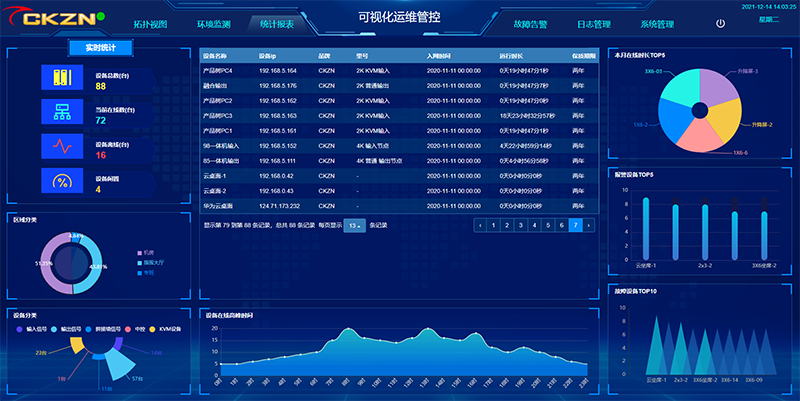
Task: Go to page 3 in pagination
Action: (521, 226)
